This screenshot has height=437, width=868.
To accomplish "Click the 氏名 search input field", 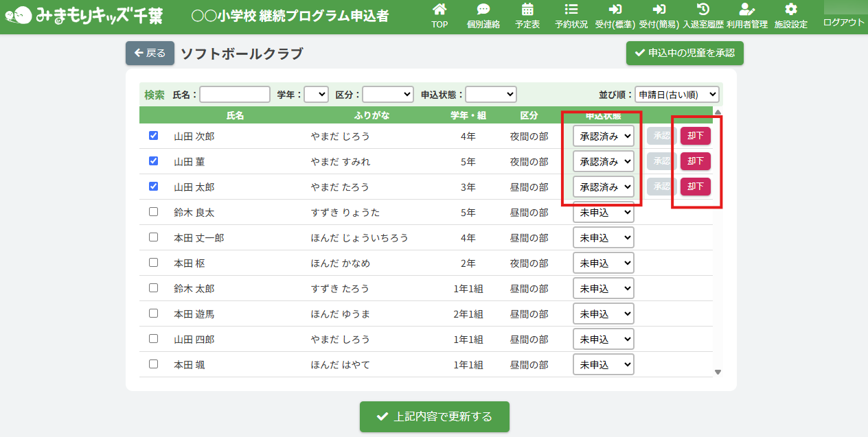I will point(235,95).
